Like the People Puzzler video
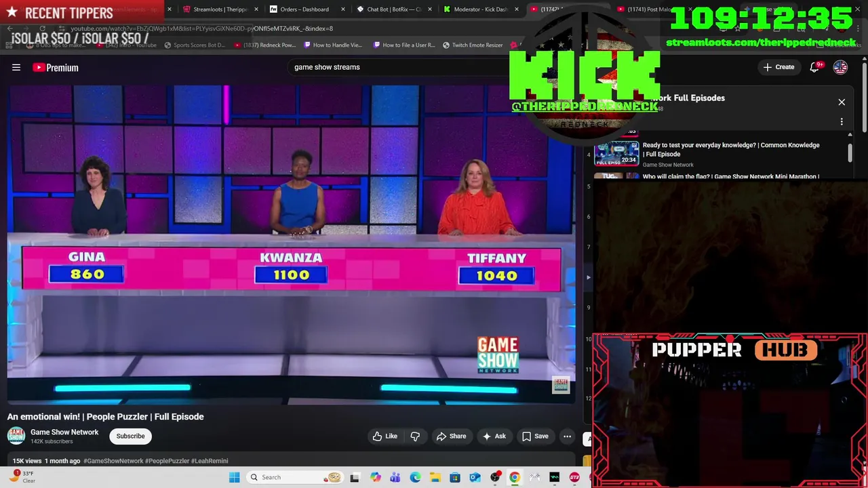868x488 pixels. [385, 436]
